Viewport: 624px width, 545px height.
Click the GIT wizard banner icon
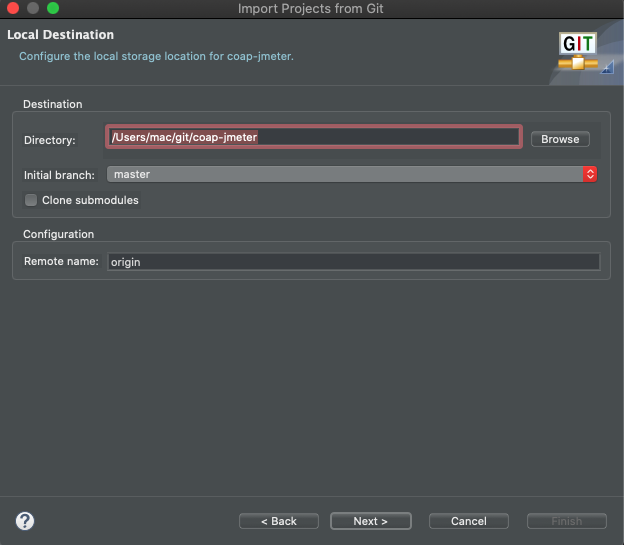578,51
